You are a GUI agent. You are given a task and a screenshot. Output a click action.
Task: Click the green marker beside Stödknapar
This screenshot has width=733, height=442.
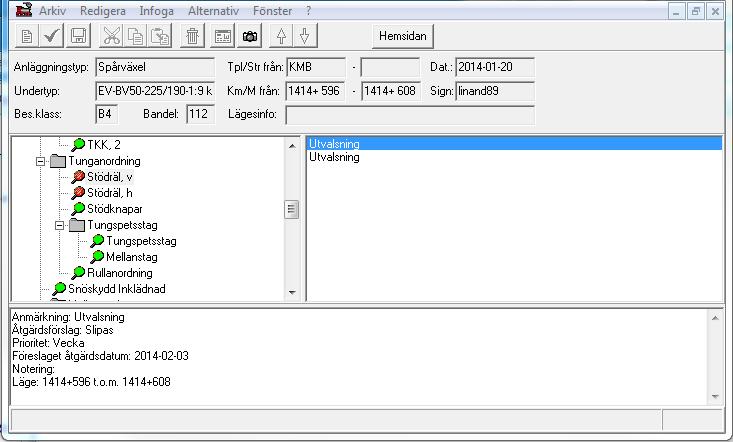(x=78, y=209)
